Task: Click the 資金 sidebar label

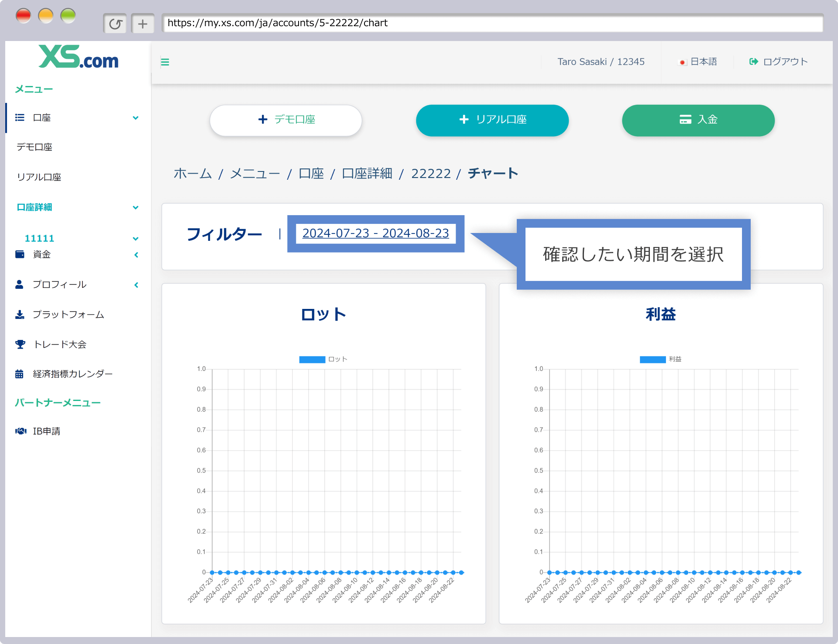Action: point(42,254)
